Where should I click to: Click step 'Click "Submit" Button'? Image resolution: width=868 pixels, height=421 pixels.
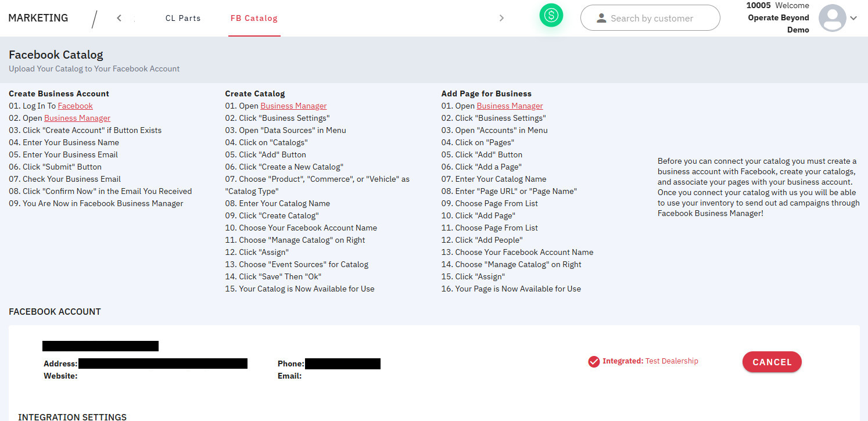55,167
